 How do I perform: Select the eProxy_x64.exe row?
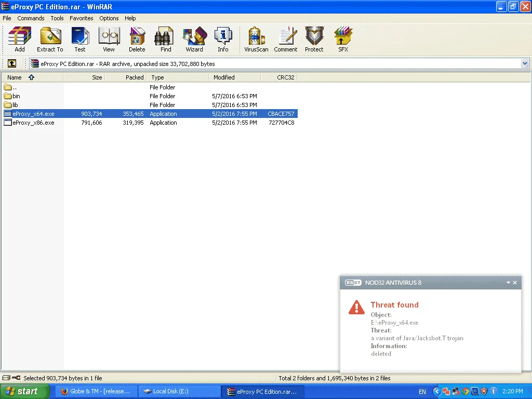tap(150, 114)
